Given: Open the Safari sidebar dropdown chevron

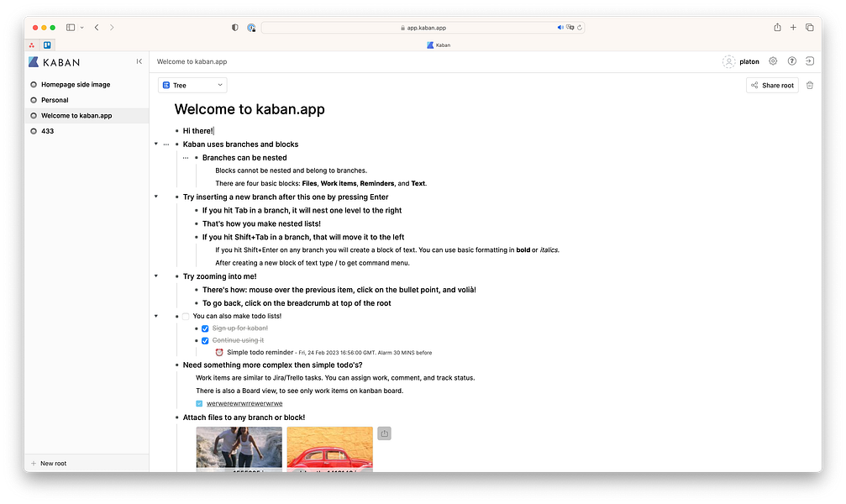Looking at the screenshot, I should [82, 28].
